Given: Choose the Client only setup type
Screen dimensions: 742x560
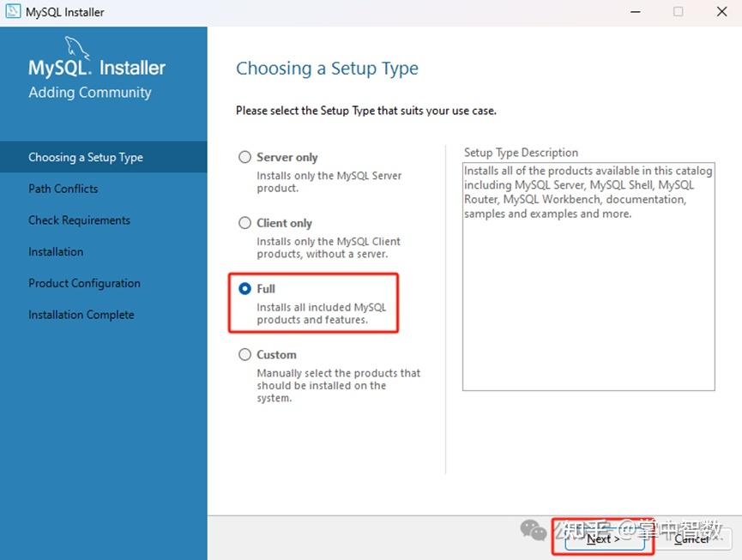Looking at the screenshot, I should (244, 223).
